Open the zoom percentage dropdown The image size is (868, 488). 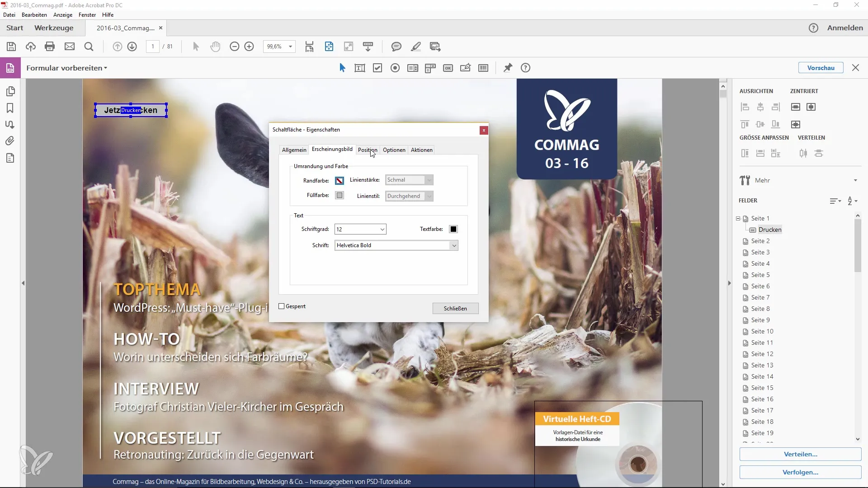point(290,47)
